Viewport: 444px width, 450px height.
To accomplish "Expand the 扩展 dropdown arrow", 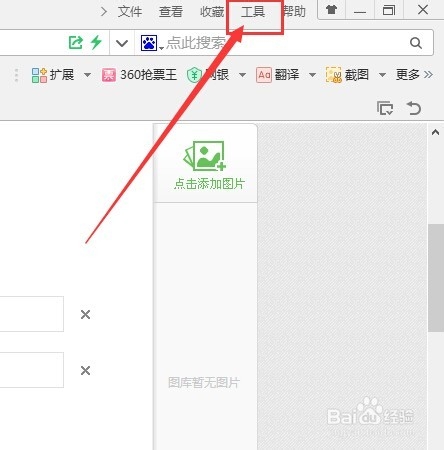I will 87,75.
